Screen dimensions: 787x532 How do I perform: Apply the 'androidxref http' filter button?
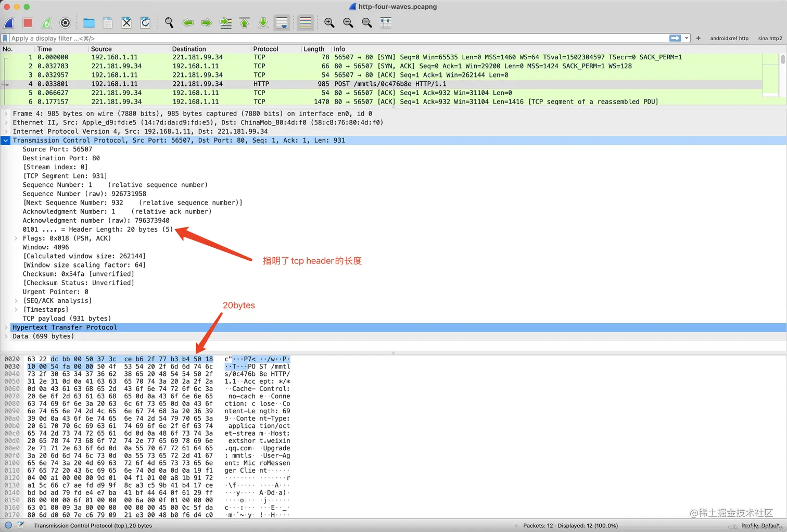[x=729, y=38]
